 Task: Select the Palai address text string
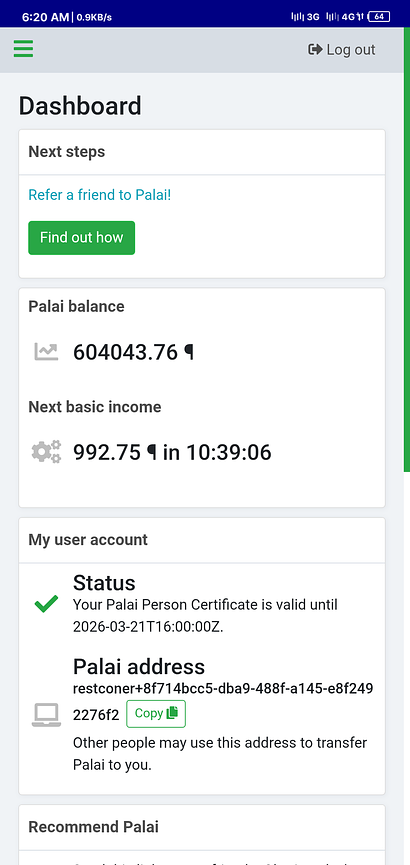click(x=223, y=702)
